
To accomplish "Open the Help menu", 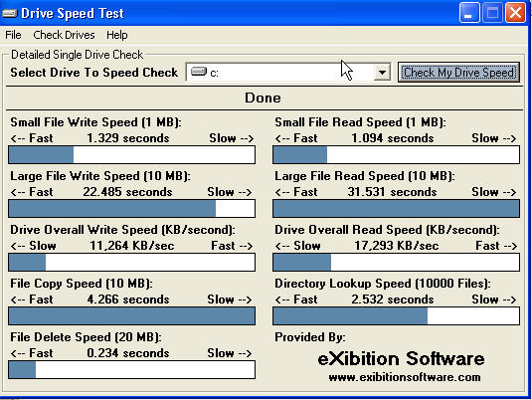I will click(117, 35).
